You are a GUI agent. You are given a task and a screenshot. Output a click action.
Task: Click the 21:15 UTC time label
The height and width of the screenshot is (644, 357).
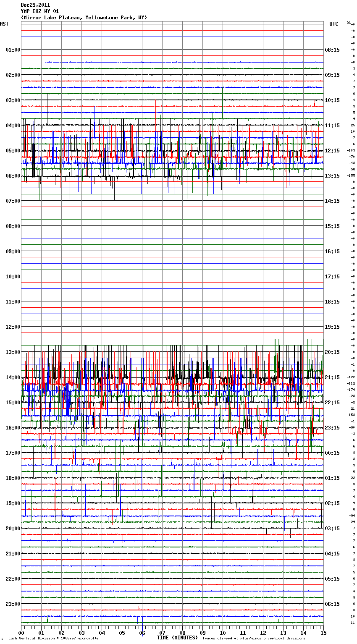[332, 377]
